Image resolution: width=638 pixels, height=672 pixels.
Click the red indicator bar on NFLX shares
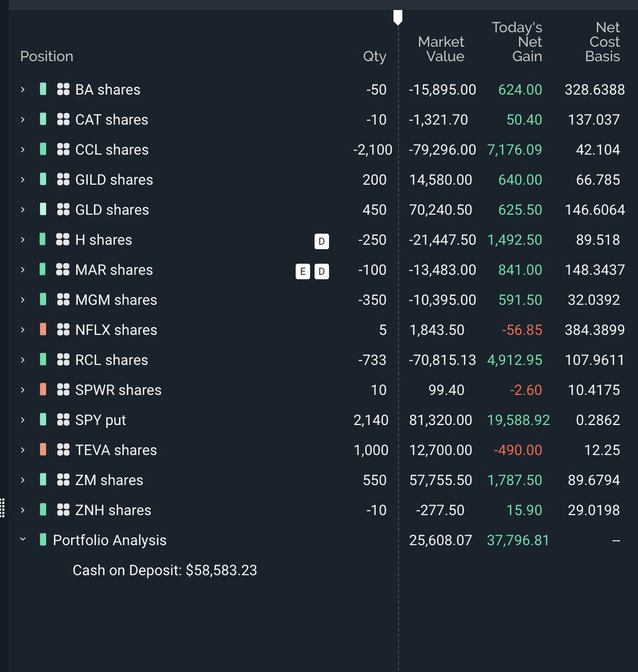click(x=43, y=329)
